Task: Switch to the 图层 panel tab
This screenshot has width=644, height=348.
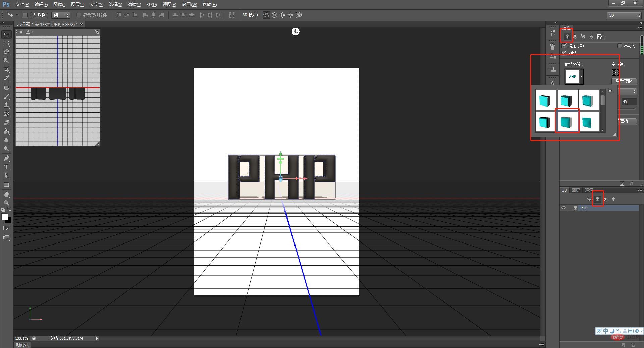Action: point(576,190)
